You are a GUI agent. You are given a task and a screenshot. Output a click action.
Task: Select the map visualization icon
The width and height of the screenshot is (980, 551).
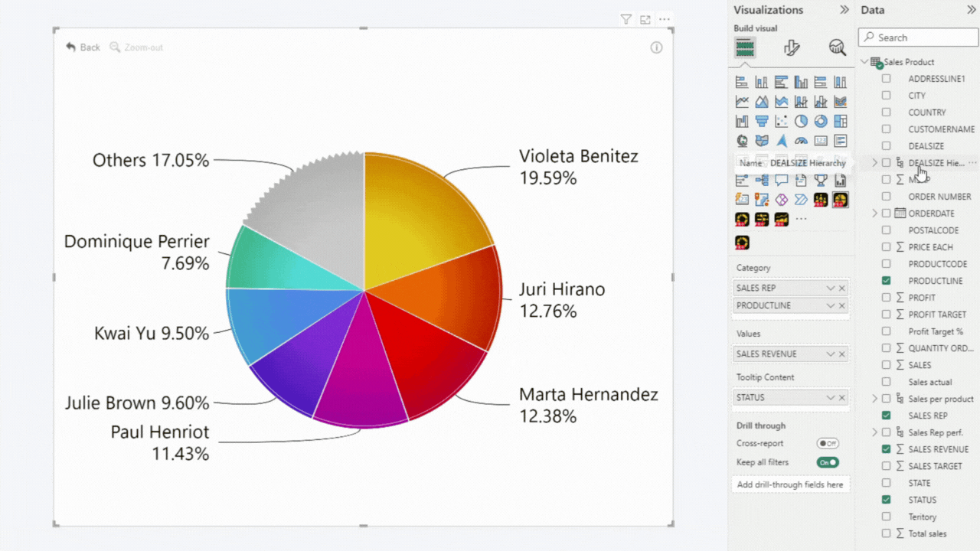coord(741,140)
